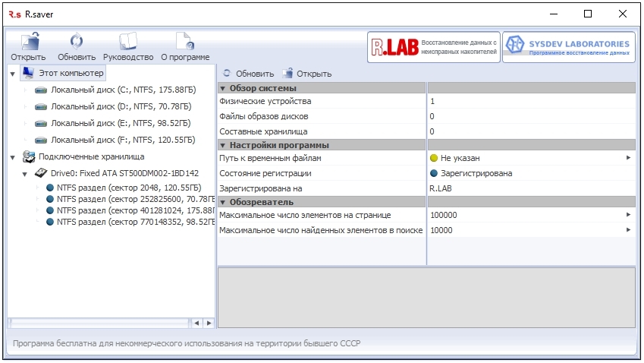
Task: Open arrow for Путь к временным файлам
Action: 628,158
